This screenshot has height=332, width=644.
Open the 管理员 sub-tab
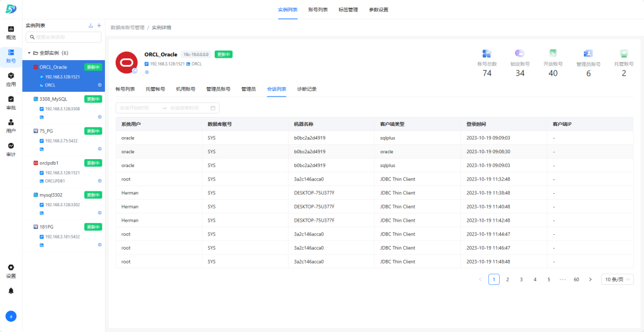pyautogui.click(x=249, y=89)
